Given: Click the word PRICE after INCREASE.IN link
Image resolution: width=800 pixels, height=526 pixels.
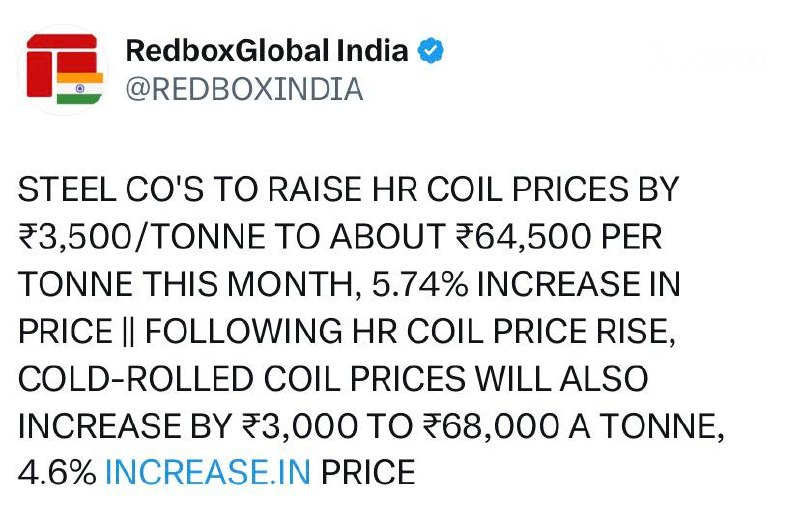Looking at the screenshot, I should (x=368, y=471).
